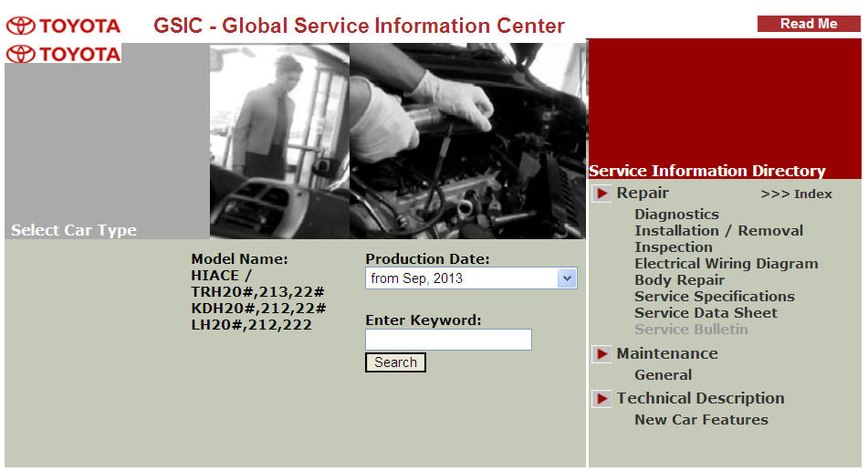Click the Enter Keyword: label
The height and width of the screenshot is (472, 868).
pos(423,320)
